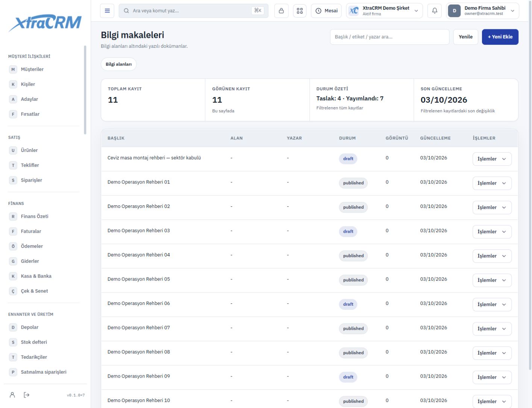Open the apps grid icon
The width and height of the screenshot is (532, 408).
(300, 11)
